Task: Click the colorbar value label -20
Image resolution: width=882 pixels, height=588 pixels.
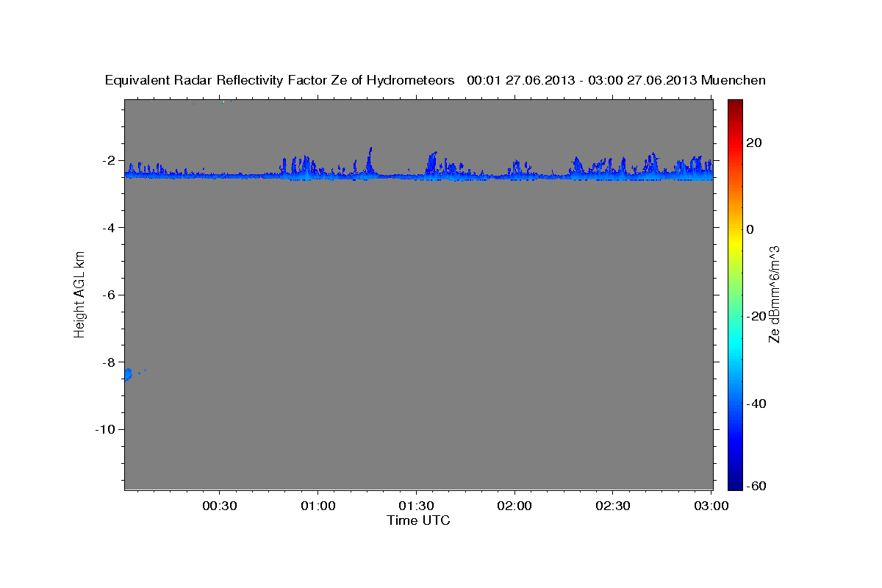Action: 756,316
